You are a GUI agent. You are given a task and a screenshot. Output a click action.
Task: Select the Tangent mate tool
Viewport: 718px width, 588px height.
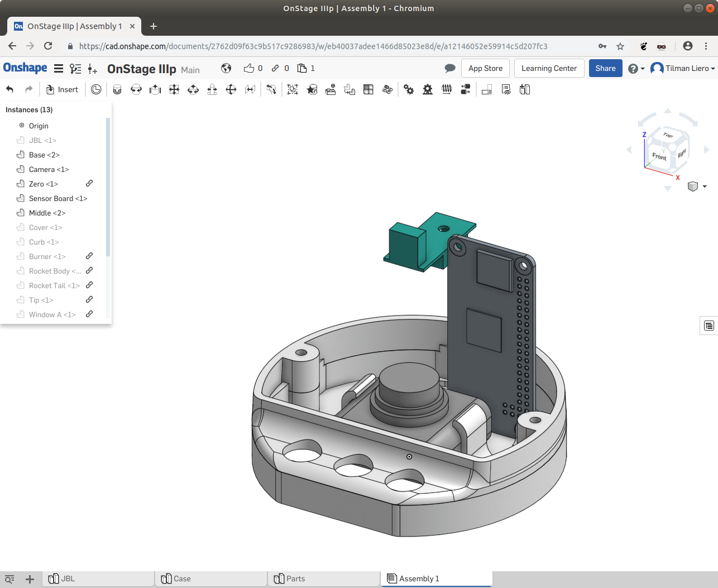point(271,89)
